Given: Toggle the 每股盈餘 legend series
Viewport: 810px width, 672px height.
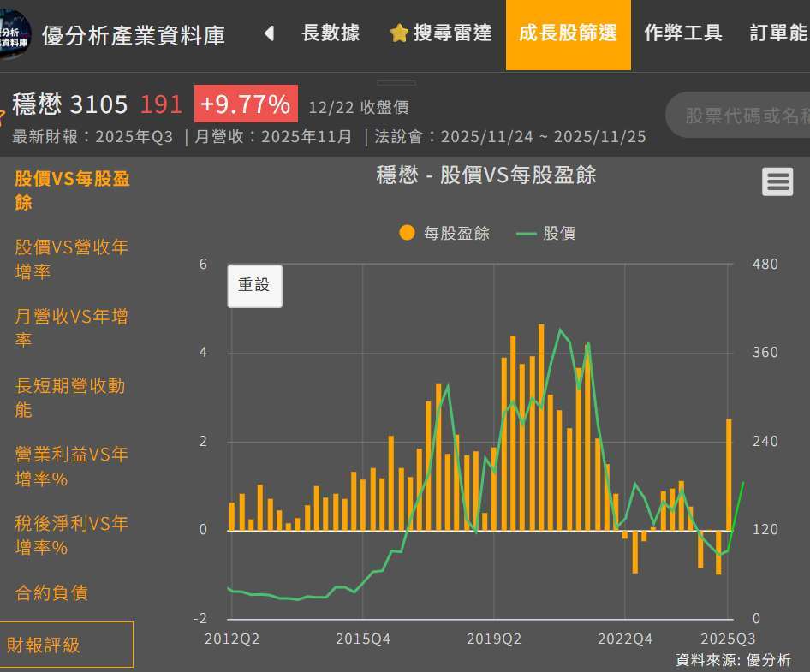Looking at the screenshot, I should (x=444, y=233).
